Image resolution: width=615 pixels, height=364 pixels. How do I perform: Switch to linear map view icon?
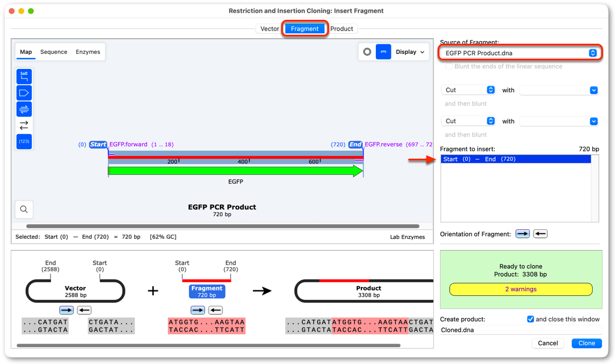(x=383, y=51)
